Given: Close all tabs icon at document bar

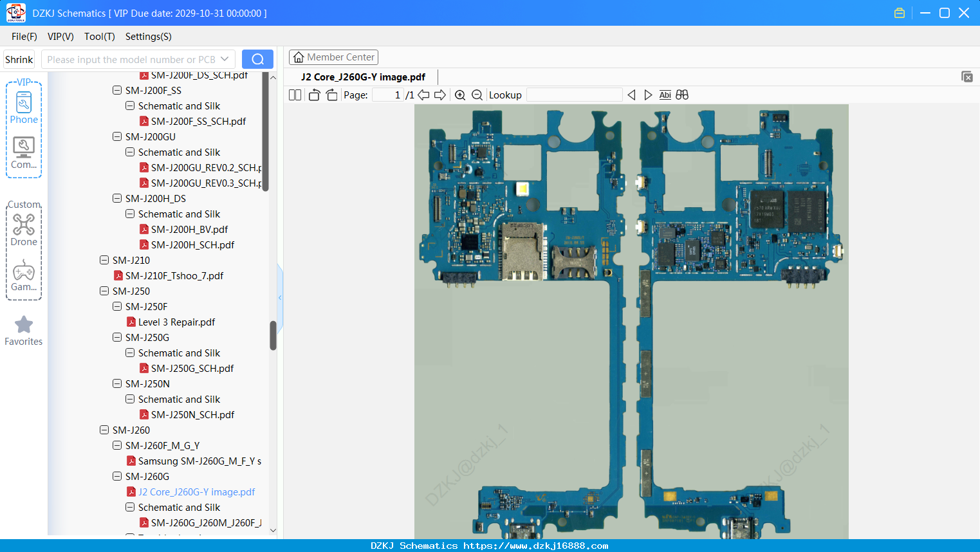Looking at the screenshot, I should click(966, 77).
